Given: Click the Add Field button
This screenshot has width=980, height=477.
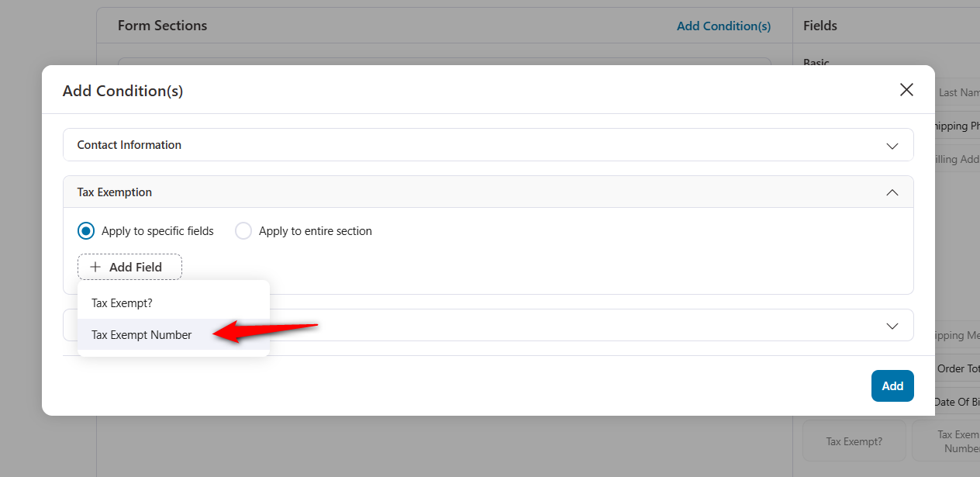Looking at the screenshot, I should 129,266.
